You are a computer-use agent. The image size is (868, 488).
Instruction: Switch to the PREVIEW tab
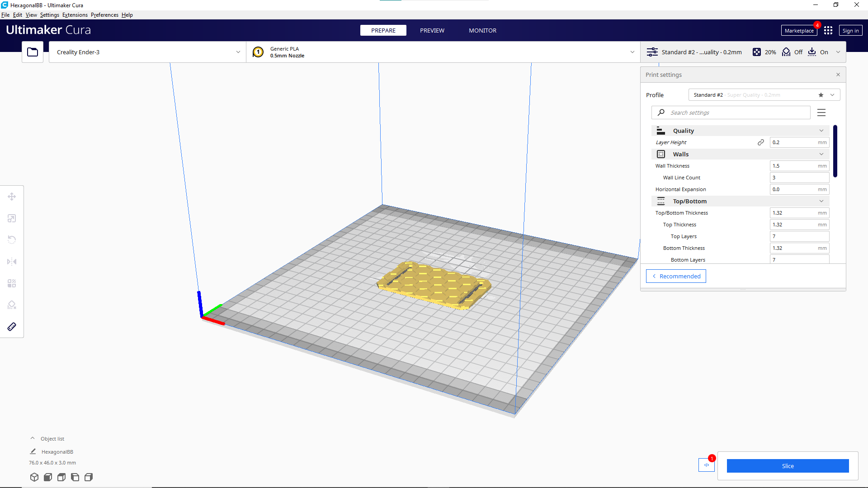coord(432,30)
